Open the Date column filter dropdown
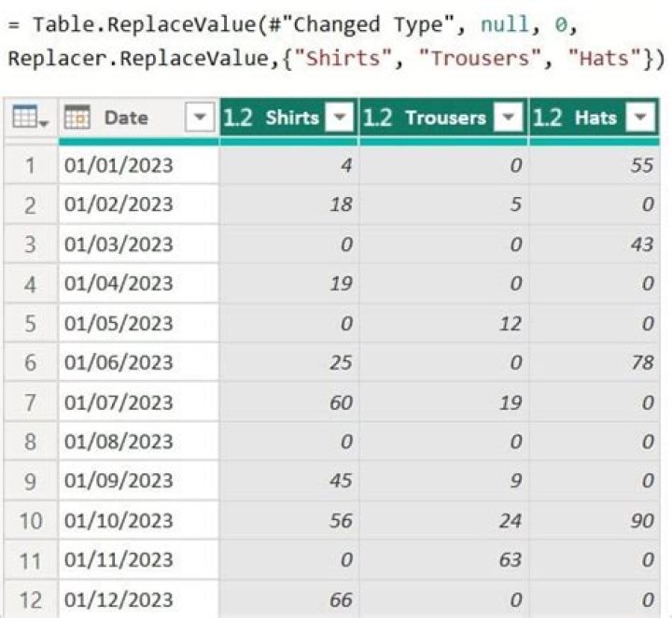Image resolution: width=672 pixels, height=618 pixels. (200, 117)
